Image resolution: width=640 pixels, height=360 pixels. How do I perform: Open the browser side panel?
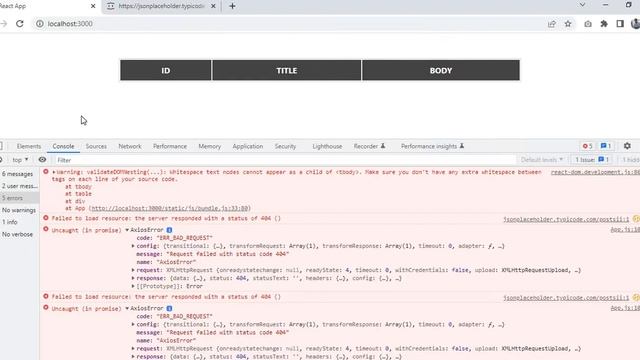coord(620,24)
